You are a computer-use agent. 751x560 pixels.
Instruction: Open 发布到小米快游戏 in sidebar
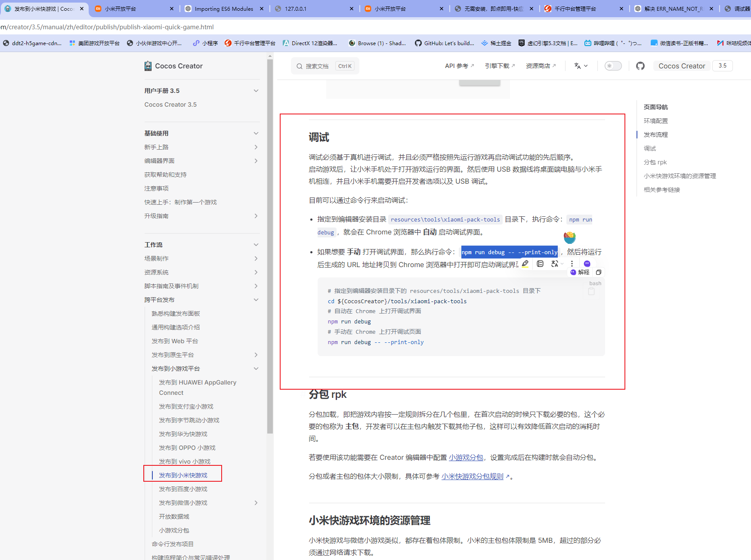coord(183,475)
